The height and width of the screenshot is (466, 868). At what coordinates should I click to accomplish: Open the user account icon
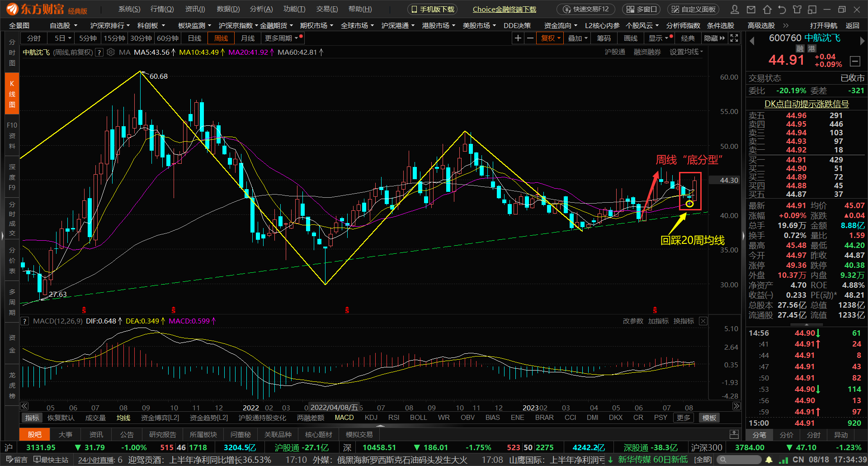click(735, 10)
